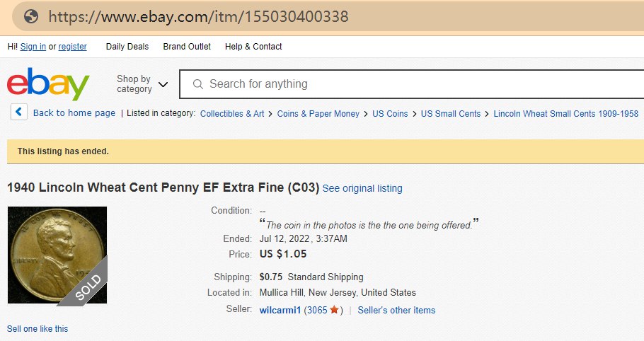The height and width of the screenshot is (341, 644).
Task: Click the search magnifier icon
Action: [197, 84]
